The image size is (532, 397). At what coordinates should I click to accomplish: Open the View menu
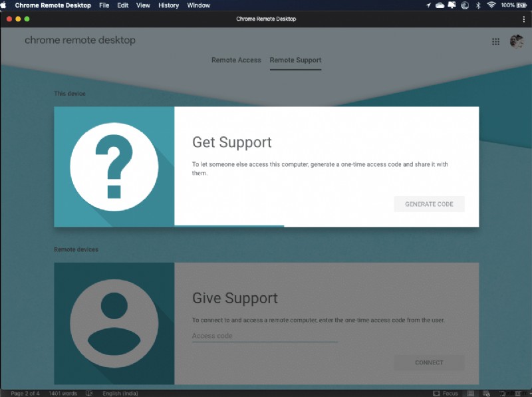(x=143, y=5)
